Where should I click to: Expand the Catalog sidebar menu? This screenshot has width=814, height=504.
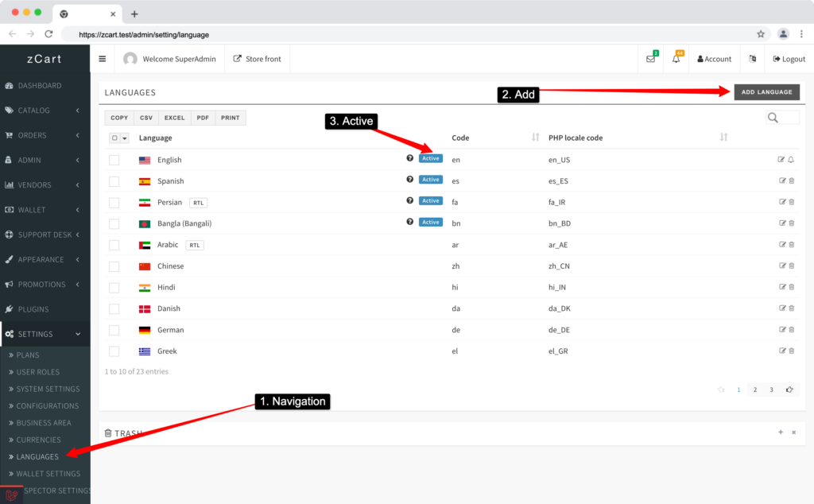click(x=45, y=110)
